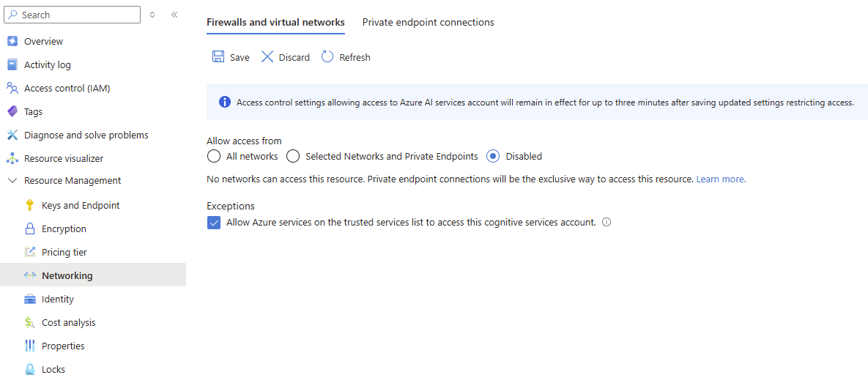Collapse the sidebar with double chevron

tap(174, 15)
